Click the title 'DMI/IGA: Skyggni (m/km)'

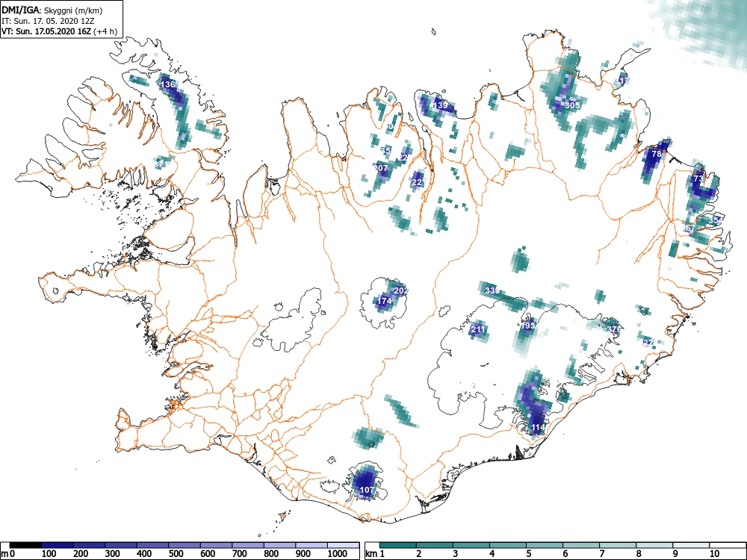(x=52, y=10)
